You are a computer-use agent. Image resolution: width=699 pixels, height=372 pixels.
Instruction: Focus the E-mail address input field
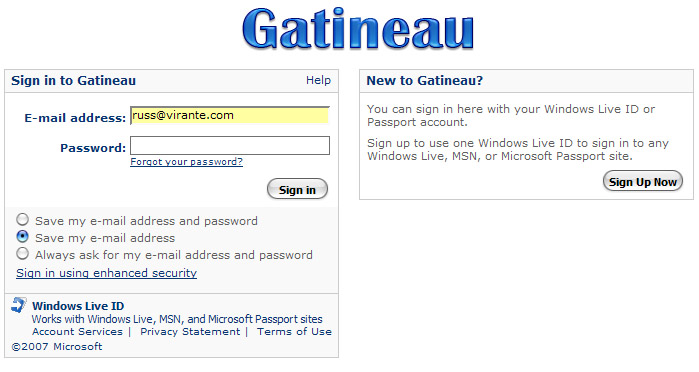coord(230,116)
